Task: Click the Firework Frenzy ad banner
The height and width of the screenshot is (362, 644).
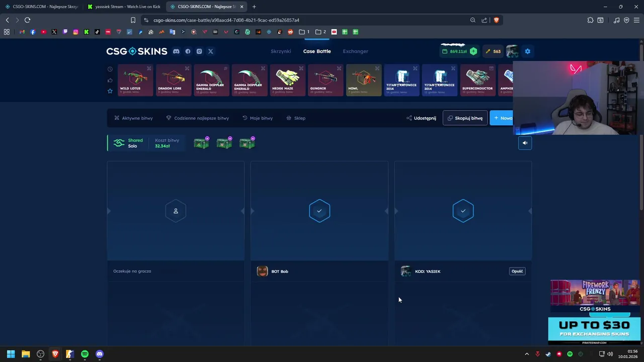Action: click(595, 297)
